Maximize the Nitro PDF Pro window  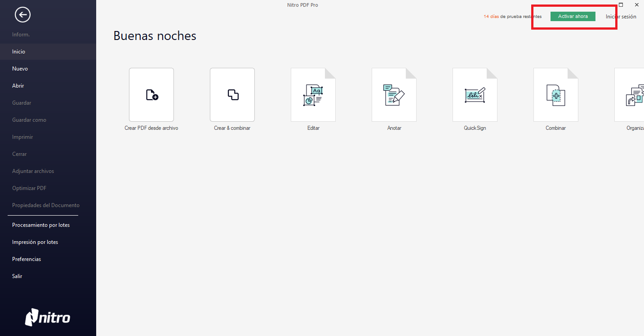pos(621,4)
